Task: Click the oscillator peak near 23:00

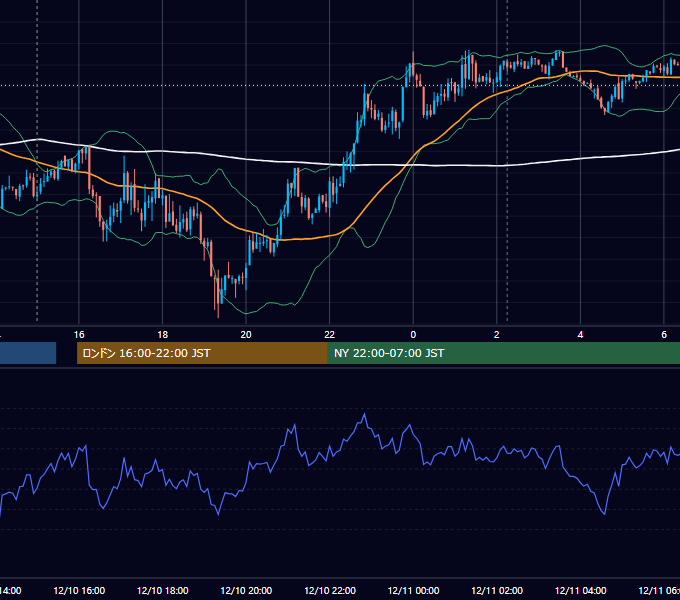Action: coord(364,414)
